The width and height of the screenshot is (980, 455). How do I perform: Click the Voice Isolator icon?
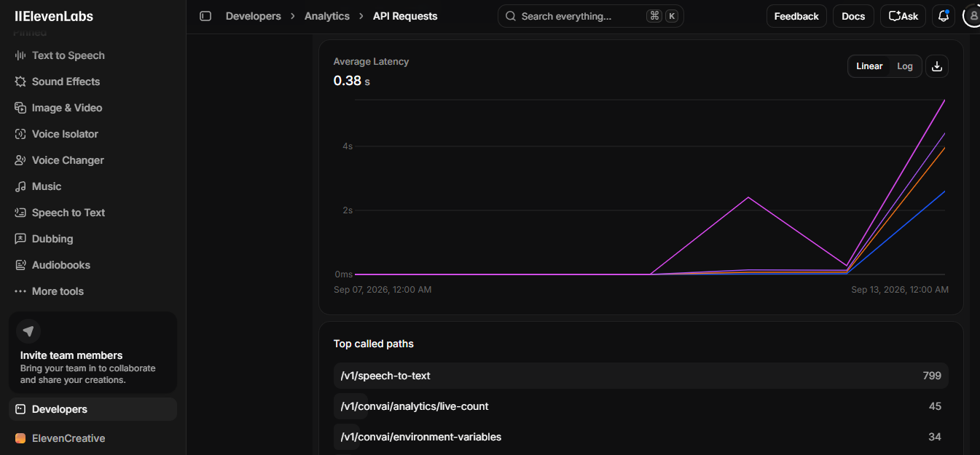(20, 134)
